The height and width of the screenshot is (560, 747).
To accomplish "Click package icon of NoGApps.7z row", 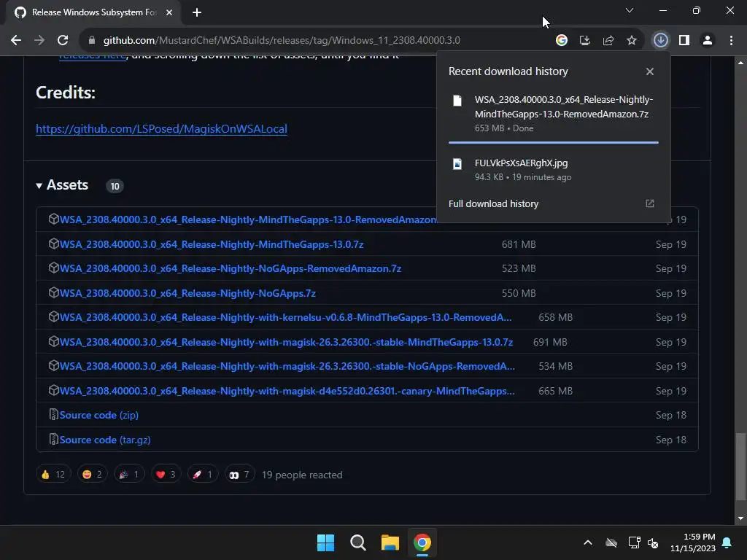I will point(53,292).
